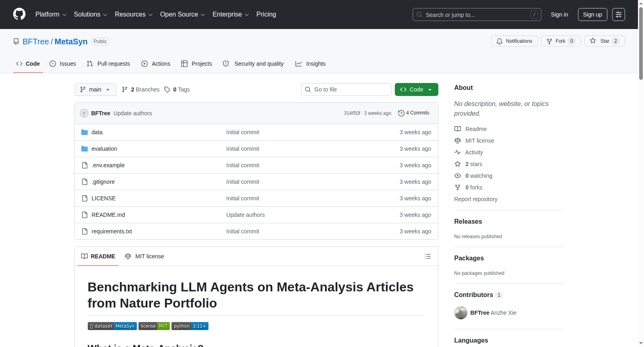Expand the Solutions menu
This screenshot has width=644, height=347.
pyautogui.click(x=91, y=15)
